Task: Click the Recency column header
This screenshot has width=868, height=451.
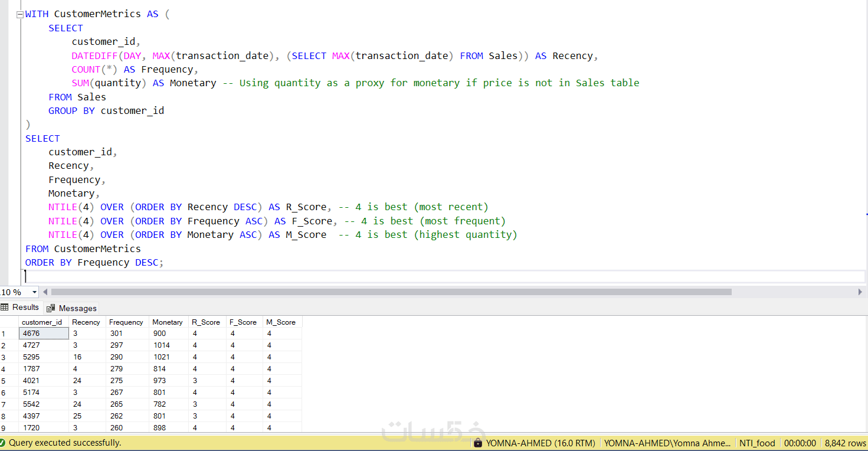Action: [x=87, y=322]
